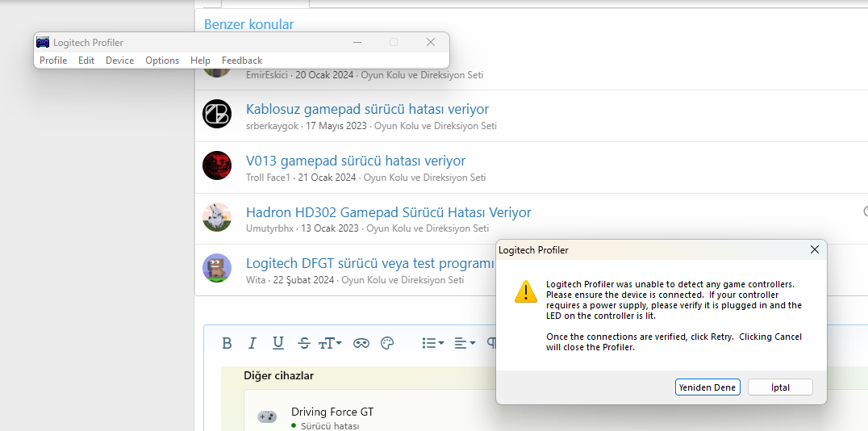Open category link beside 17 Mayıs 2023
This screenshot has height=431, width=868.
click(x=435, y=126)
